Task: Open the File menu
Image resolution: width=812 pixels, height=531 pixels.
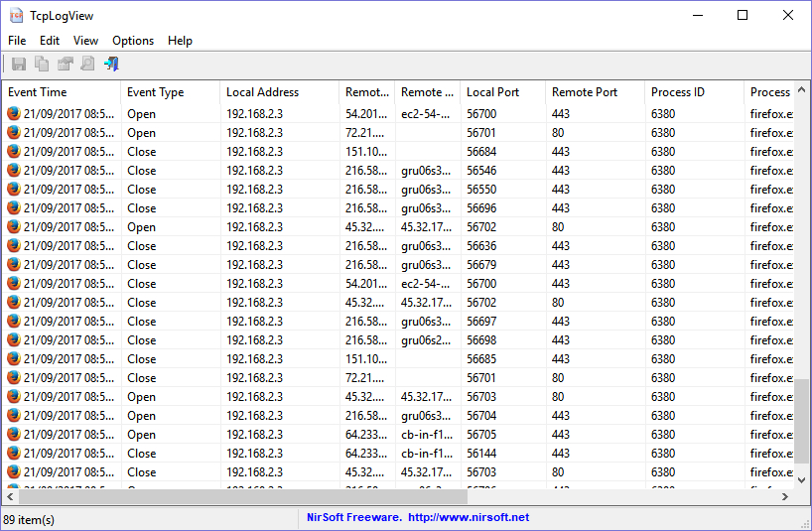Action: point(17,41)
